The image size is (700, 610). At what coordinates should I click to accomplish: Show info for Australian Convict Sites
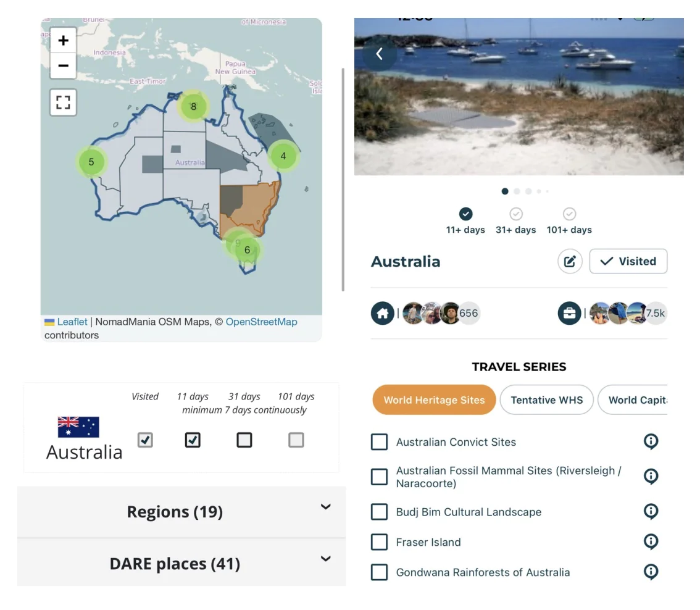(651, 441)
